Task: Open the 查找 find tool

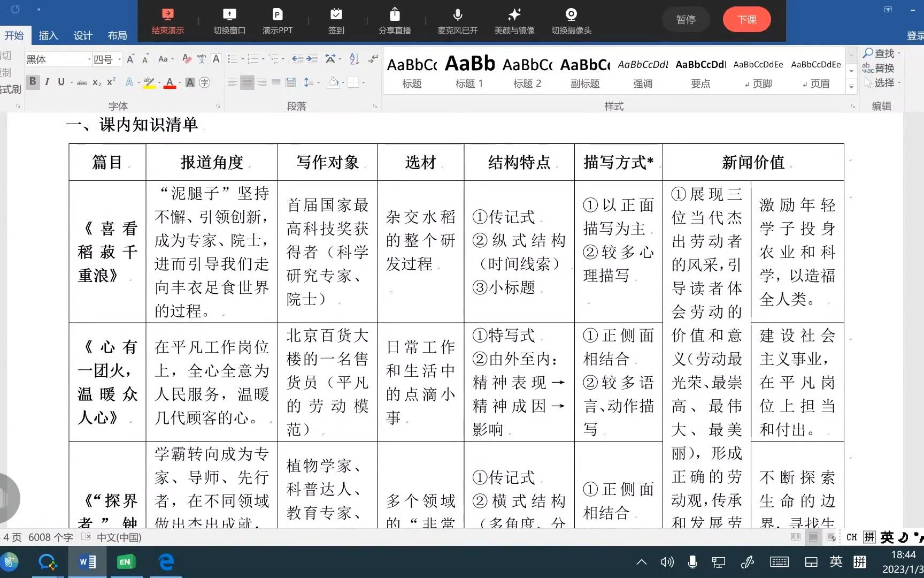Action: [882, 53]
